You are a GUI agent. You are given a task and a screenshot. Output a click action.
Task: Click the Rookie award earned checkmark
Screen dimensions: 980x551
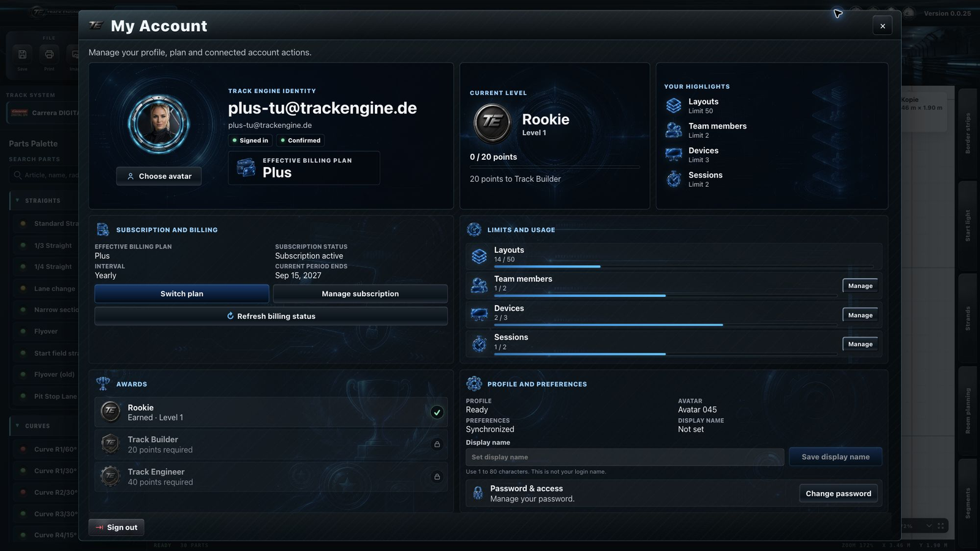coord(437,412)
